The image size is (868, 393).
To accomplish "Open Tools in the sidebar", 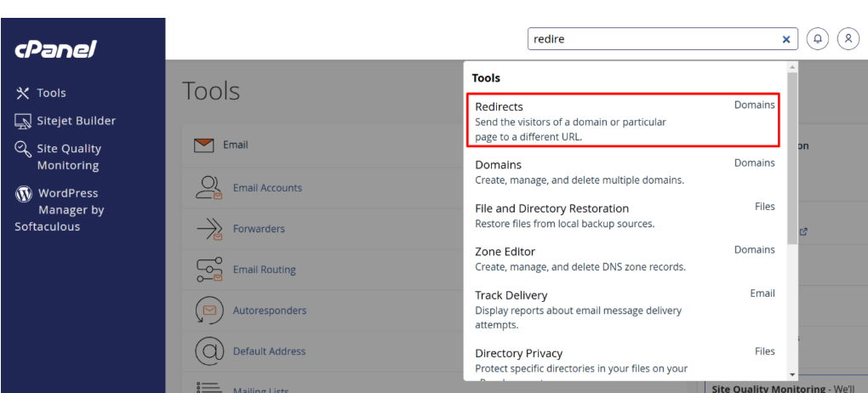I will pos(51,93).
